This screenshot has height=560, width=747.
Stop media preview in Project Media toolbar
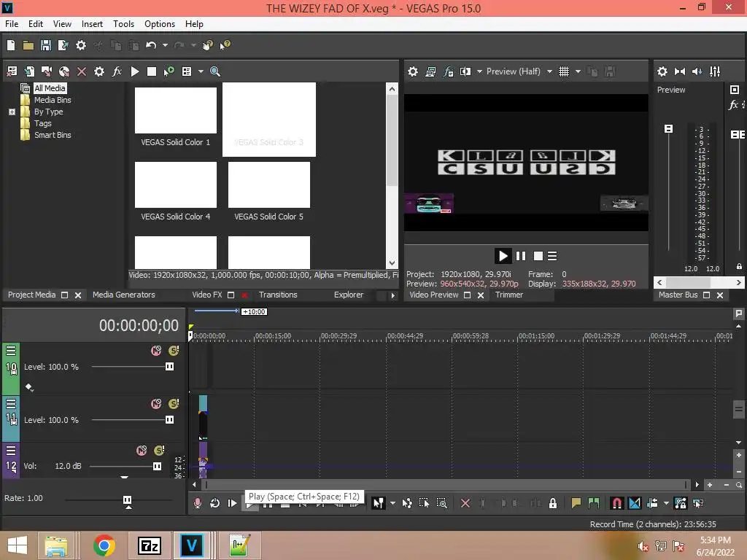click(x=152, y=71)
